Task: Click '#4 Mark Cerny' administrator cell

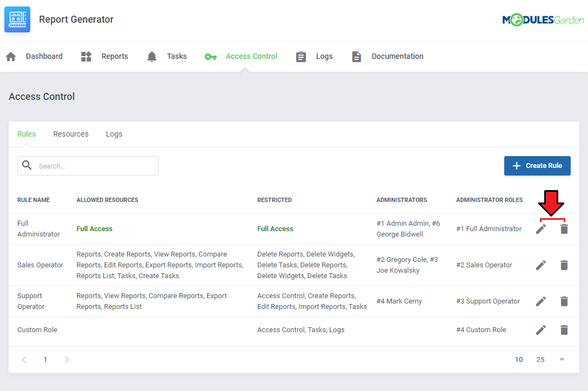Action: click(399, 301)
